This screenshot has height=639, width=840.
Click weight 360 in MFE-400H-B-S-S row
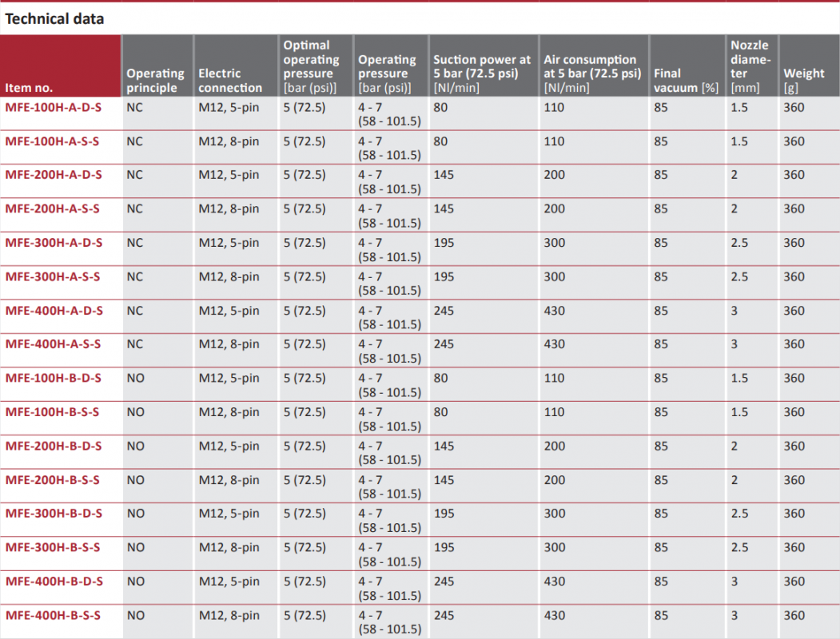[794, 616]
